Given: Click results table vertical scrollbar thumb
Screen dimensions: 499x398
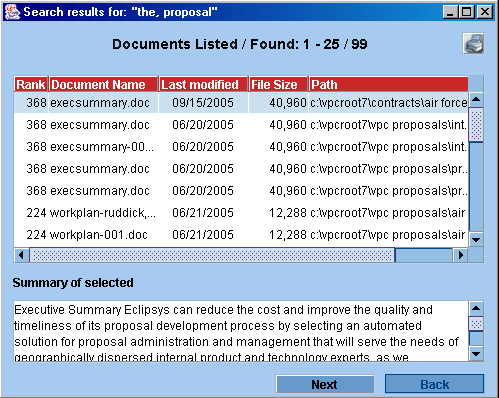Looking at the screenshot, I should pyautogui.click(x=476, y=124).
